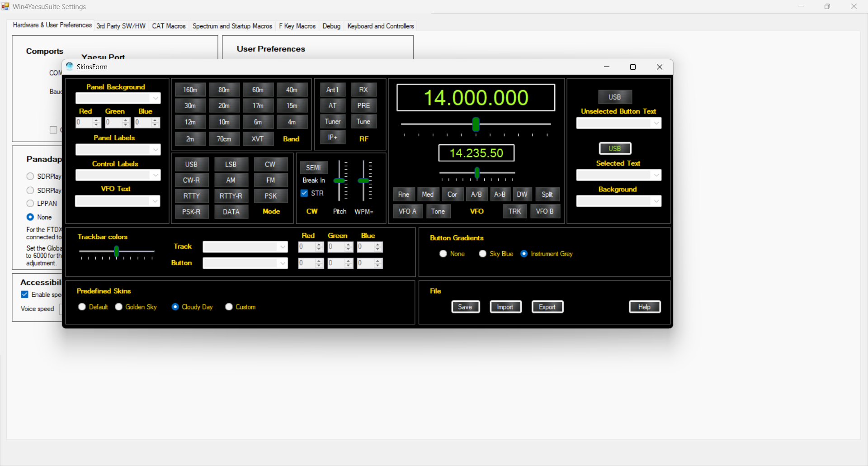This screenshot has height=466, width=868.
Task: Open Keyboard and Controllers tab
Action: (x=381, y=26)
